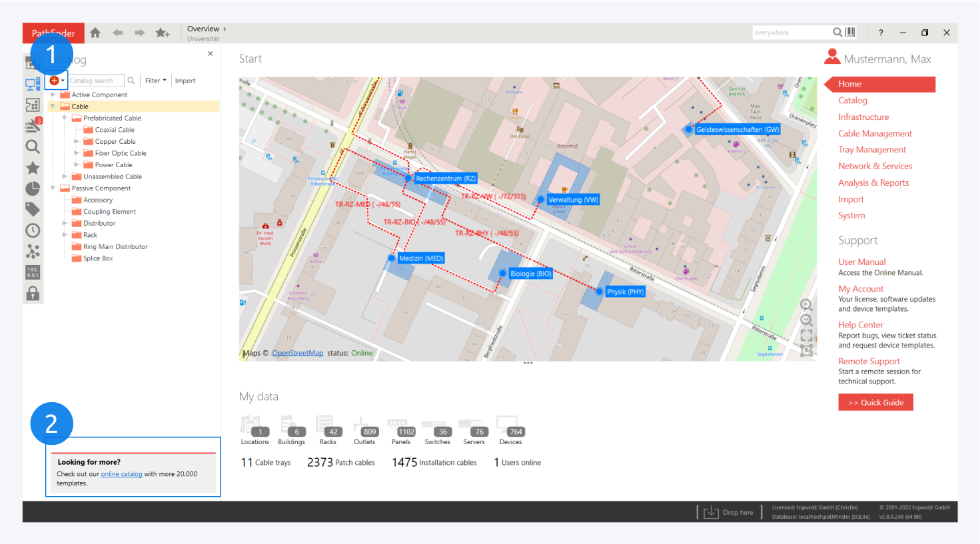This screenshot has width=980, height=544.
Task: Click the add-to-favorites star icon
Action: coord(163,33)
